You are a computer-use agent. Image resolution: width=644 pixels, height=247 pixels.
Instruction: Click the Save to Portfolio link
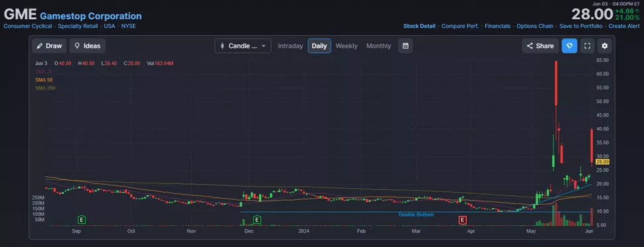coord(581,26)
